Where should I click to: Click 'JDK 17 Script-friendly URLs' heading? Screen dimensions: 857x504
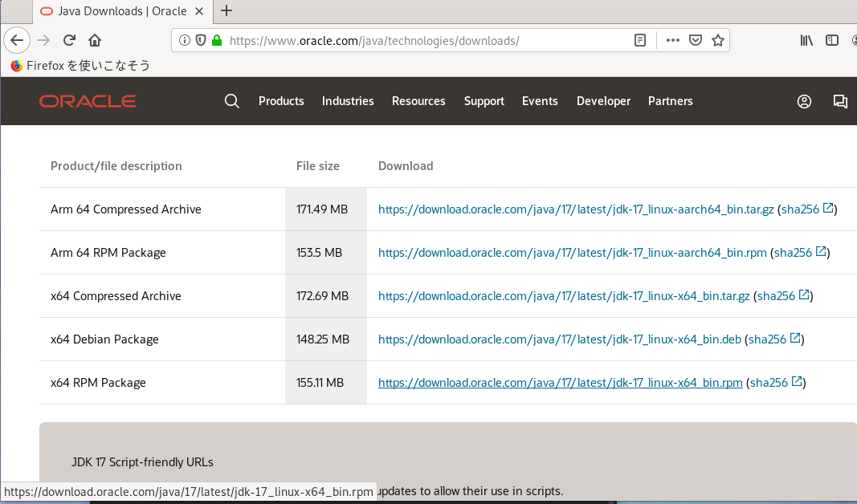pos(142,462)
